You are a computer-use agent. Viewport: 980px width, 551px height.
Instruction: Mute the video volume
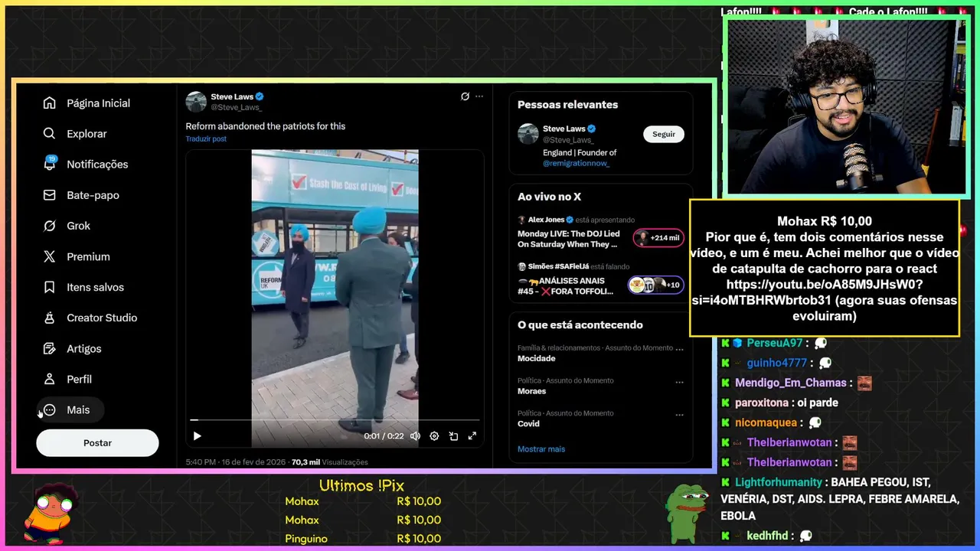[x=415, y=436]
